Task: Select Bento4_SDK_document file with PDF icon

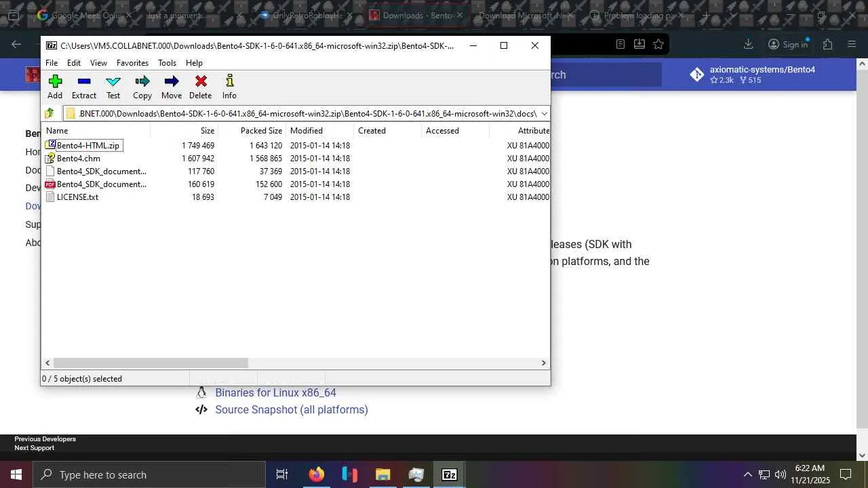Action: coord(102,184)
